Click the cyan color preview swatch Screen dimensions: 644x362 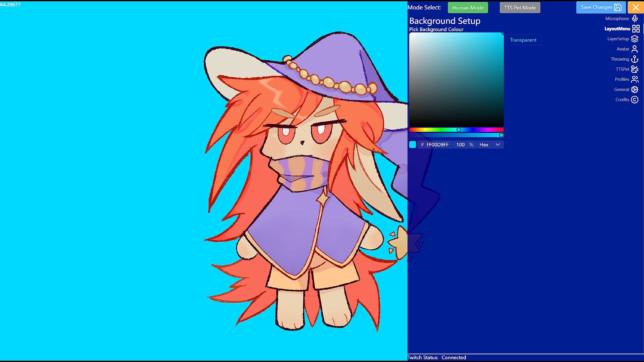click(413, 144)
